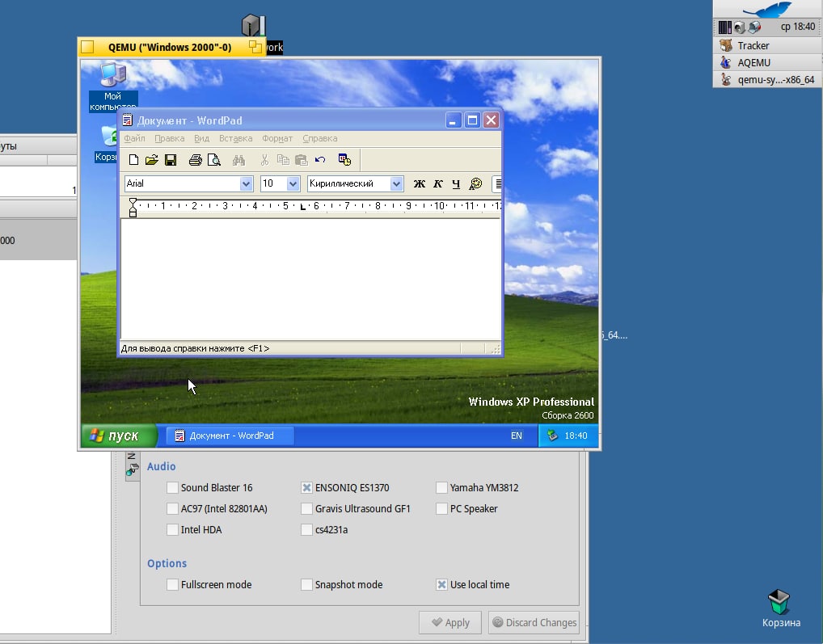Click the WordPad resize grip corner
The image size is (823, 644).
click(496, 349)
